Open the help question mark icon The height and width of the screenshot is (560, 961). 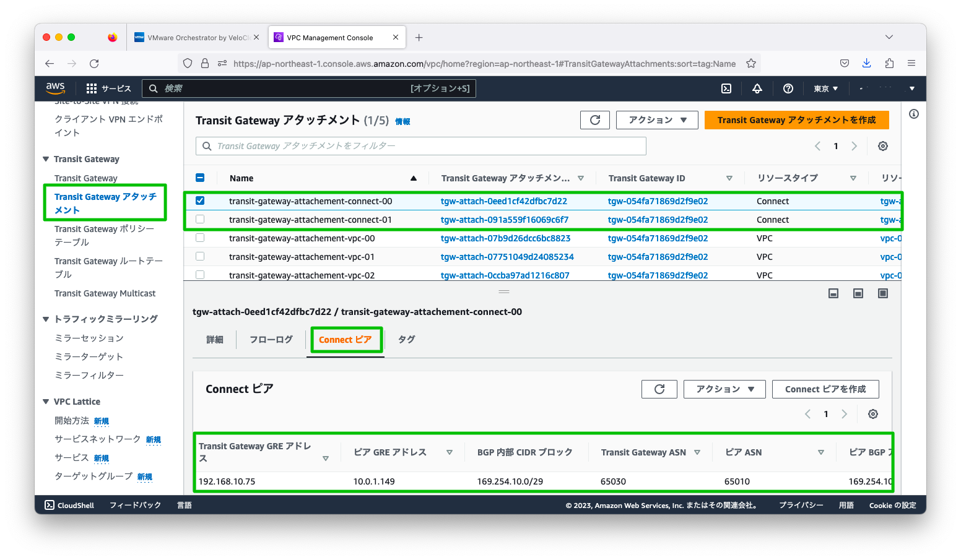click(788, 88)
